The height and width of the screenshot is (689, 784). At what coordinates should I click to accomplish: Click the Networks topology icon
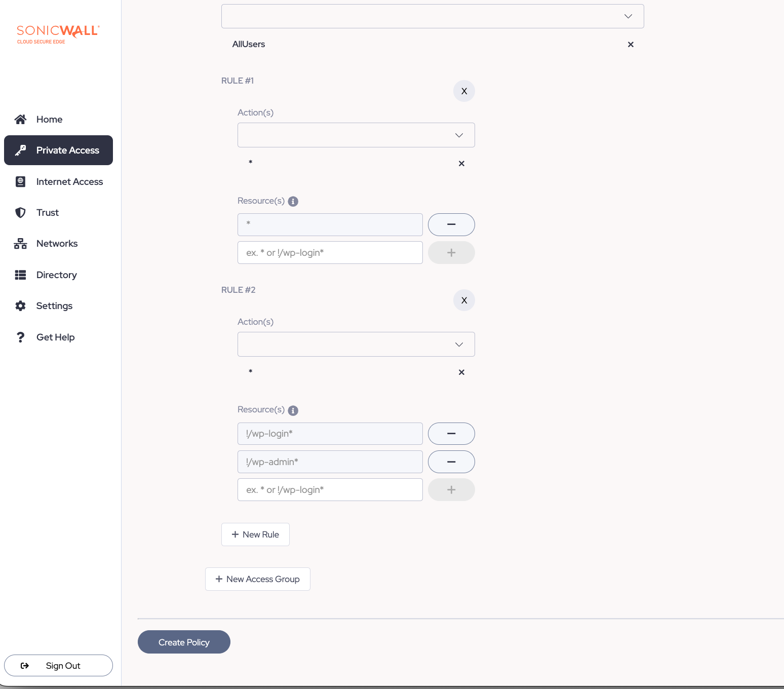[20, 244]
